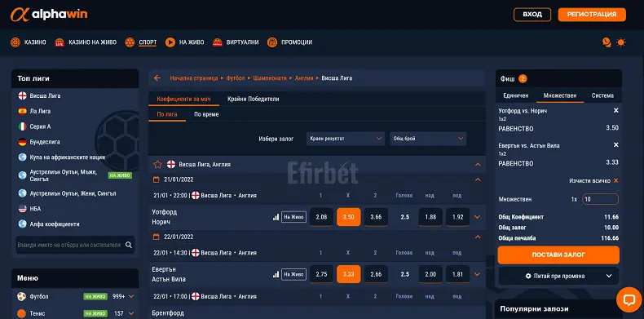The image size is (644, 319).
Task: Toggle the sun light-theme icon
Action: (x=621, y=42)
